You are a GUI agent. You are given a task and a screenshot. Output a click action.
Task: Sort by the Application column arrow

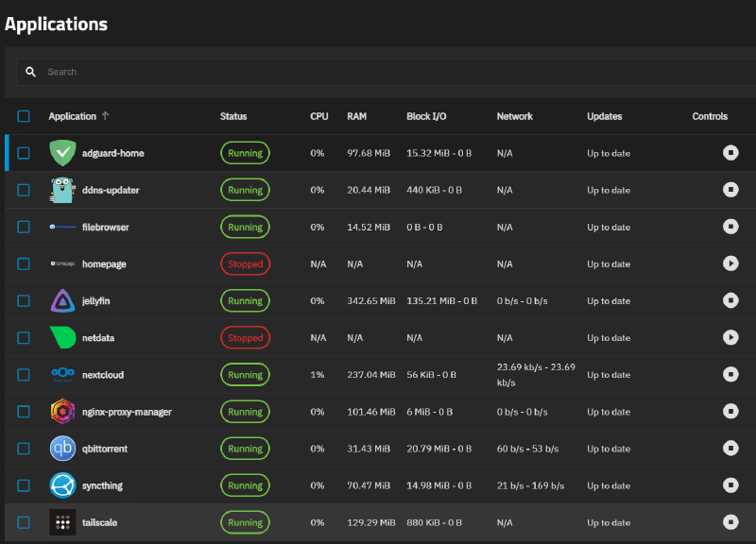click(x=105, y=116)
